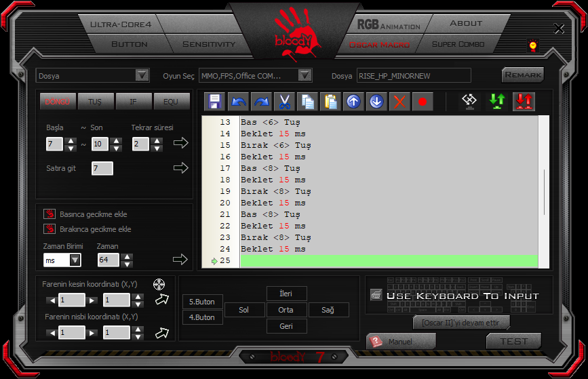Increase Tekrar süresi value

point(157,140)
